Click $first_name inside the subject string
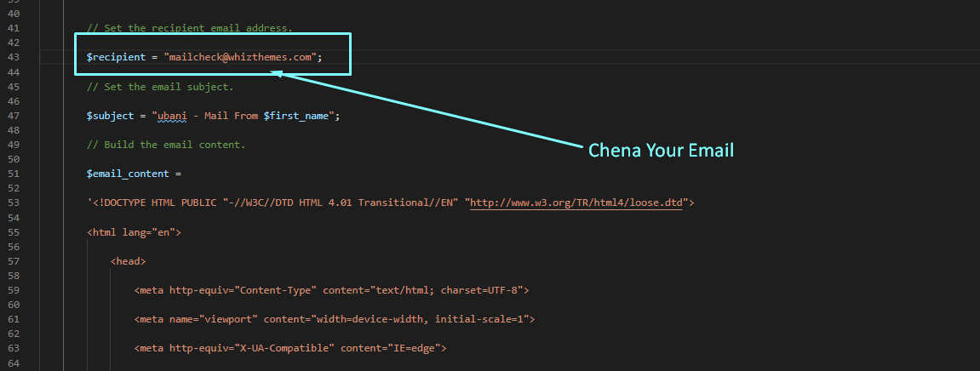Image resolution: width=980 pixels, height=371 pixels. coord(299,116)
